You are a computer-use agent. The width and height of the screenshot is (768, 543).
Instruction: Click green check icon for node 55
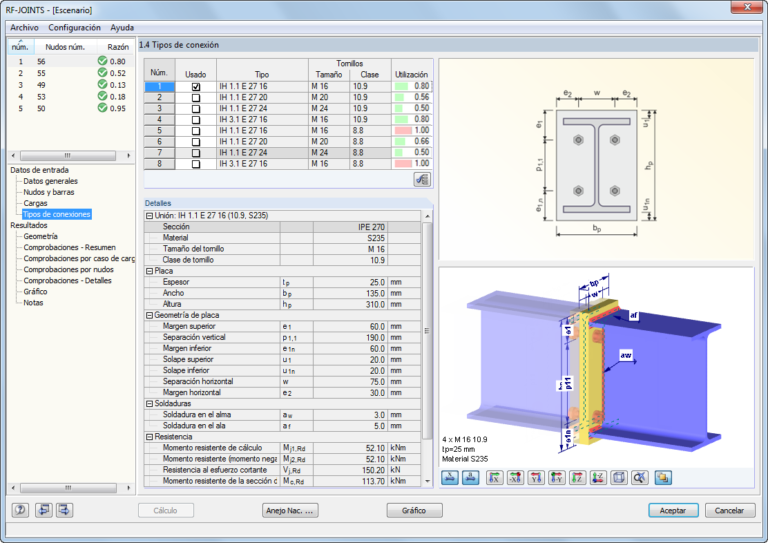[x=102, y=72]
